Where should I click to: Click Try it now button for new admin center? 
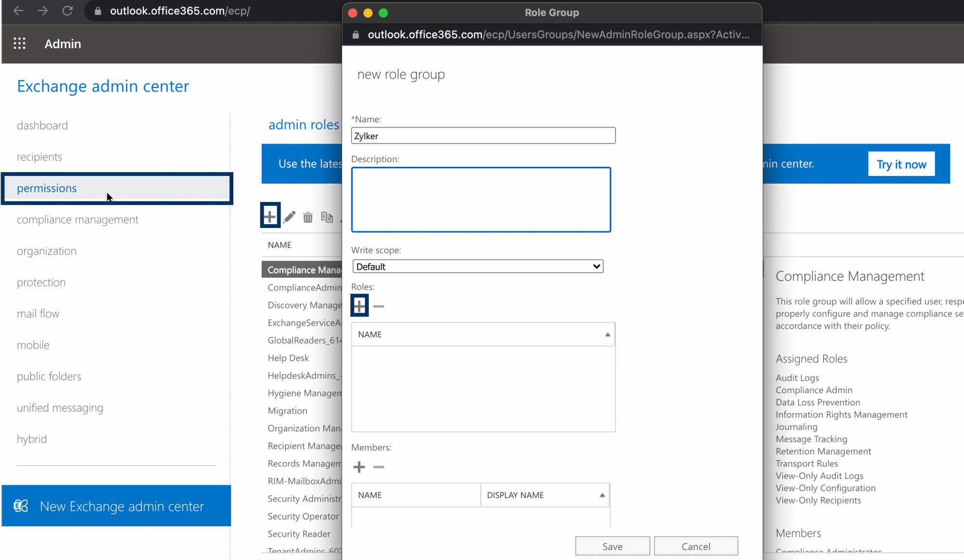[902, 164]
